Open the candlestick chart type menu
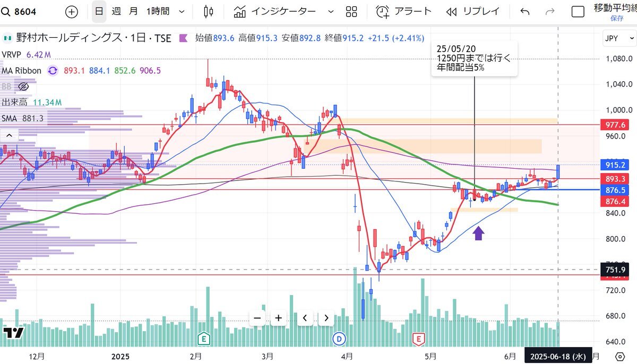This screenshot has height=364, width=637. click(x=208, y=12)
